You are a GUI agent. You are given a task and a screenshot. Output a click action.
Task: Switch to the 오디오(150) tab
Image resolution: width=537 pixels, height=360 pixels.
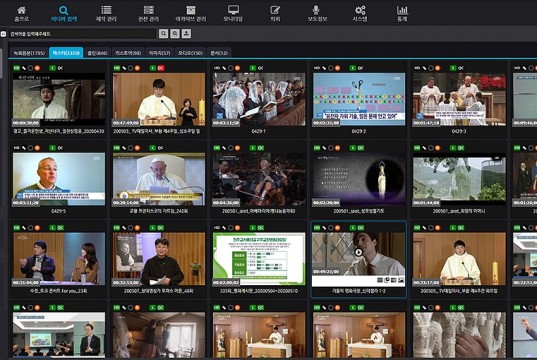190,53
